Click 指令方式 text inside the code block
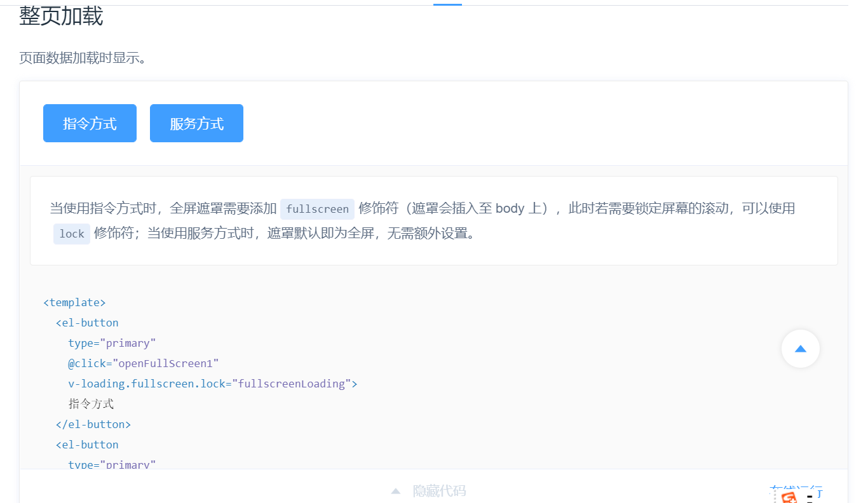 coord(91,404)
